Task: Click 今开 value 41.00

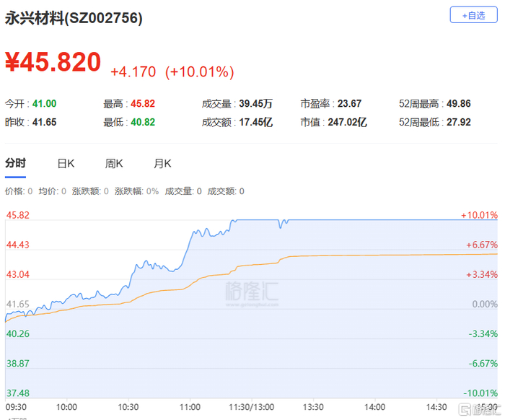Action: click(45, 104)
